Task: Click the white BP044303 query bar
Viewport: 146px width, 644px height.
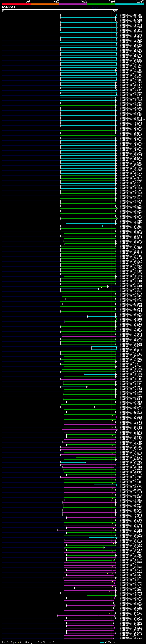Action: [60, 9]
